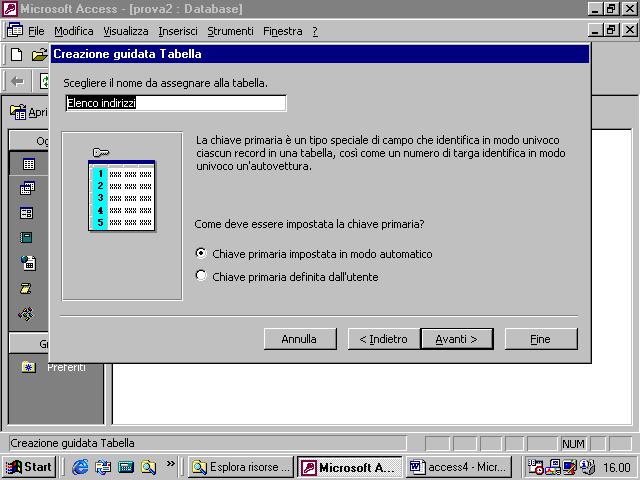Screen dimensions: 640x480
Task: Click the NUM status bar indicator
Action: (573, 443)
